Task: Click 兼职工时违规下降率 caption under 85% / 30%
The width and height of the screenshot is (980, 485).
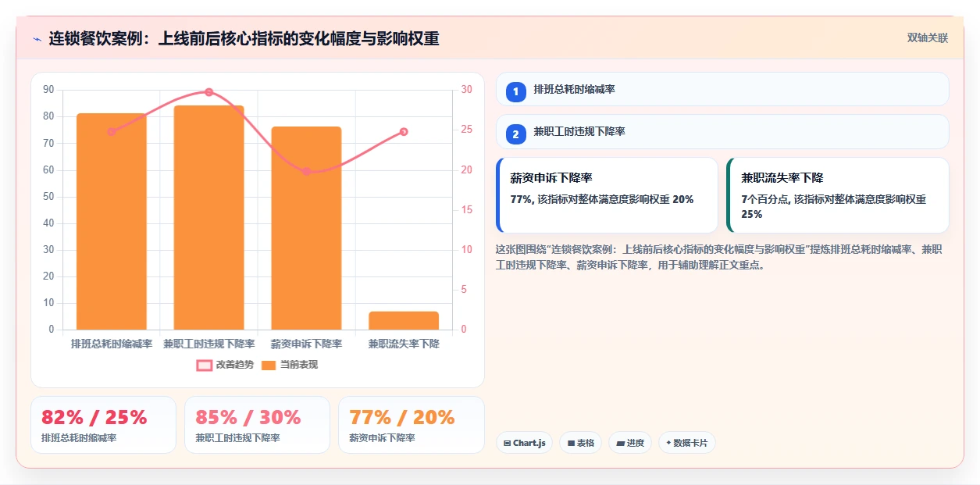Action: (x=237, y=438)
